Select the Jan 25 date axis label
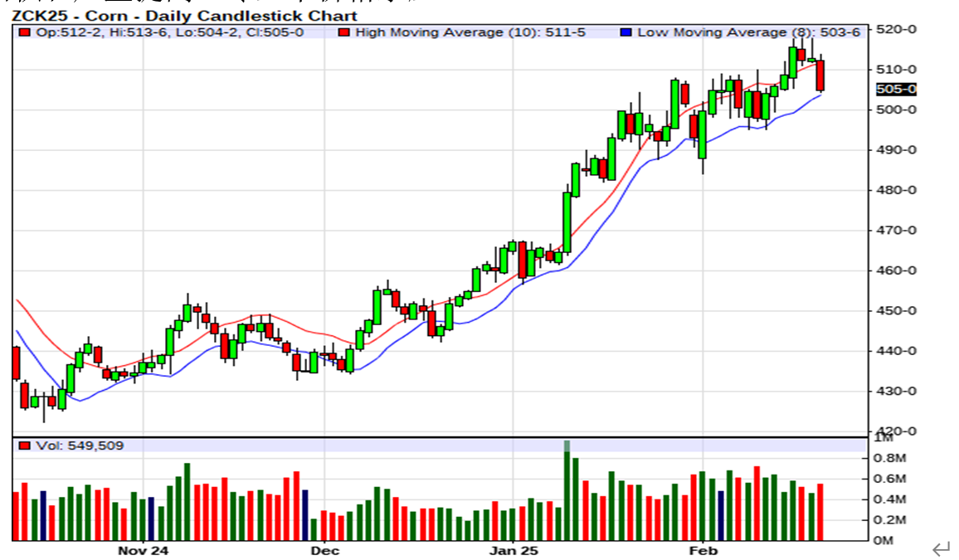959x560 pixels. point(512,550)
